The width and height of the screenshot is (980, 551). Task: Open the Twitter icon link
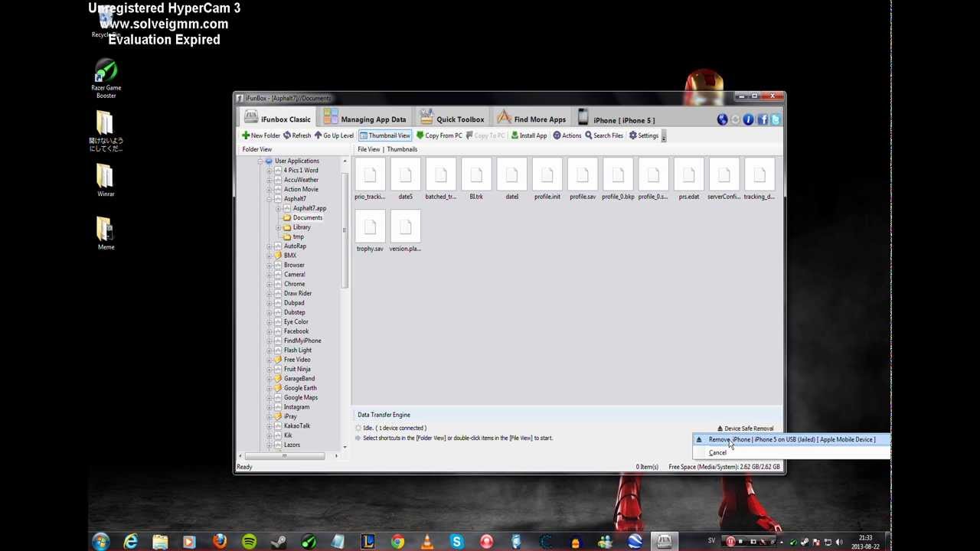pyautogui.click(x=775, y=119)
